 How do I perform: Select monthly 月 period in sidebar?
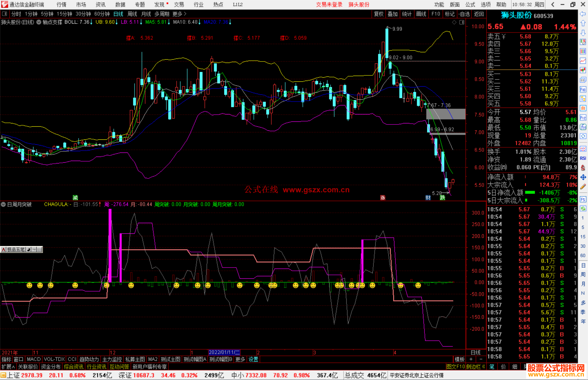coord(583,284)
